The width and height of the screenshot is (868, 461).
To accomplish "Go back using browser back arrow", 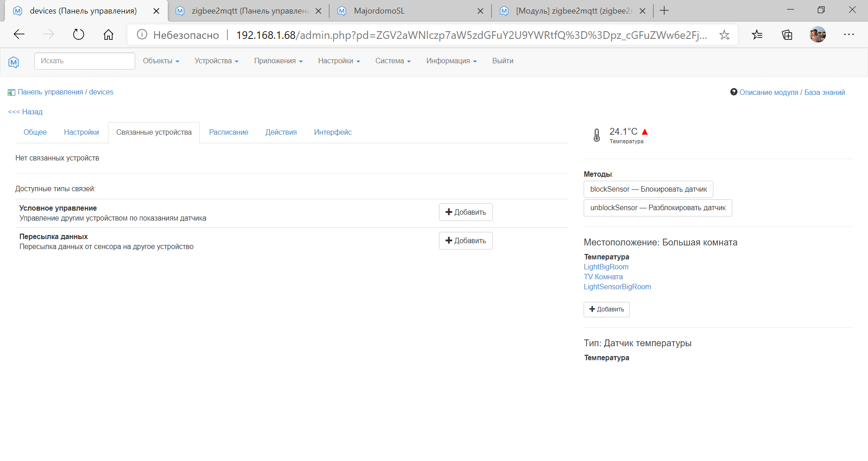I will click(19, 34).
